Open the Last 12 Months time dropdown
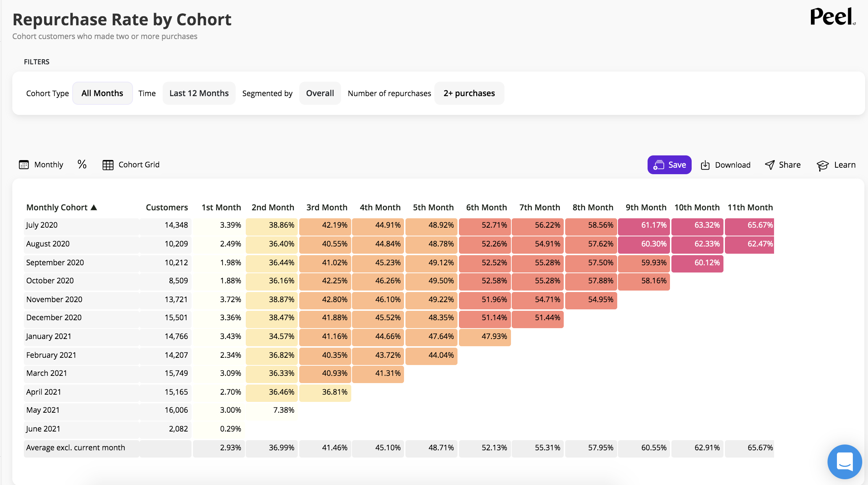Image resolution: width=868 pixels, height=485 pixels. (199, 93)
